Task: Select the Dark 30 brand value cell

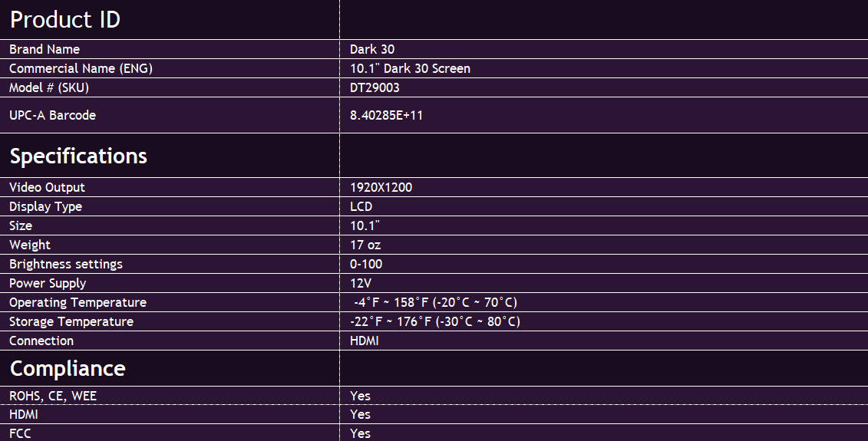Action: [604, 49]
